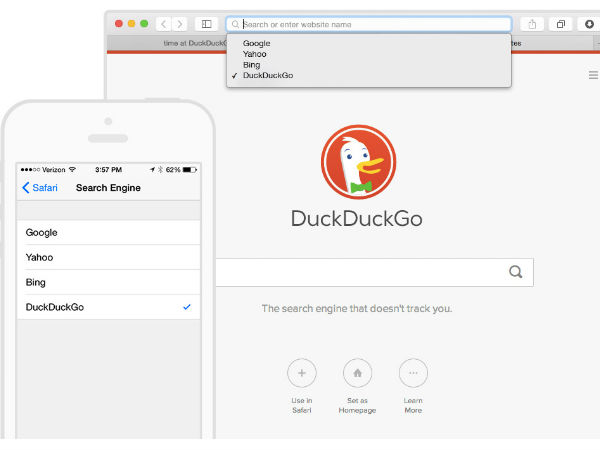Click the Verizon carrier label
Screen dimensions: 600x450
pyautogui.click(x=54, y=170)
